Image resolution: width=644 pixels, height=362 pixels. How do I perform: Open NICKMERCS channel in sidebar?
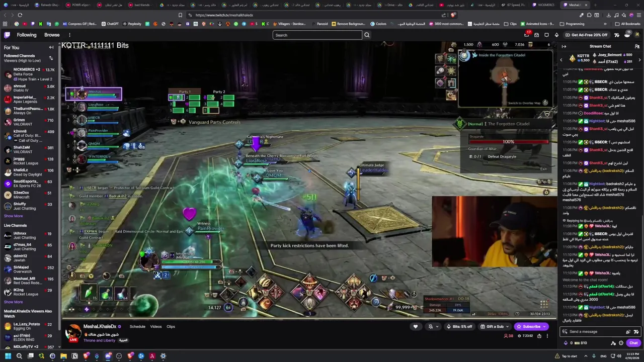click(29, 74)
